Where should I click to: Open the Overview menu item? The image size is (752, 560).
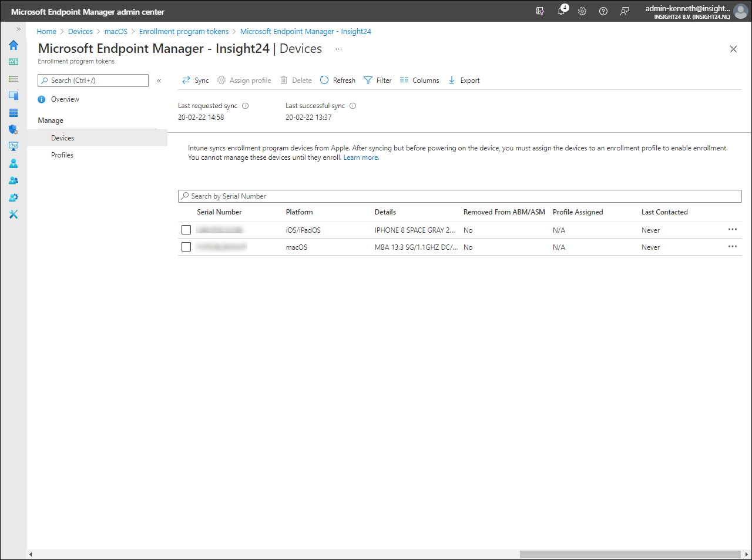(65, 99)
